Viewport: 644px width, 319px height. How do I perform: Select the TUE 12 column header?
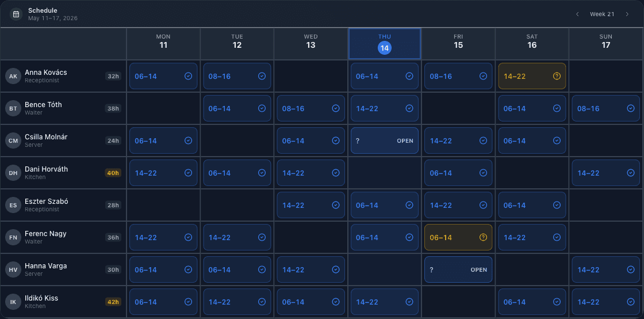click(237, 44)
